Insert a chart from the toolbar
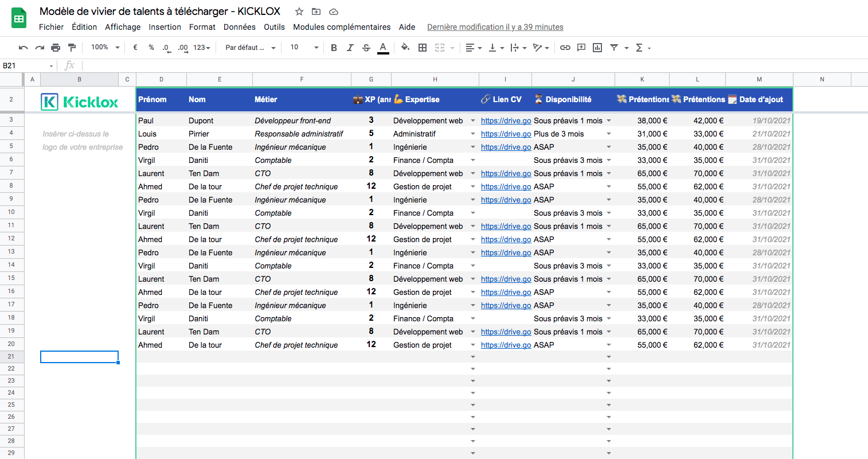 tap(597, 48)
